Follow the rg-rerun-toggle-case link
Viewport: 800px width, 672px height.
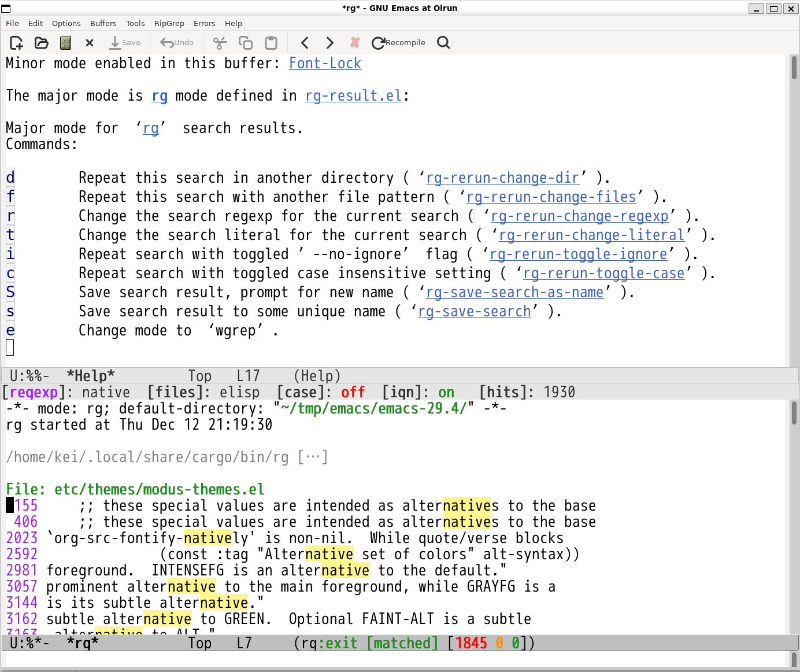click(603, 274)
